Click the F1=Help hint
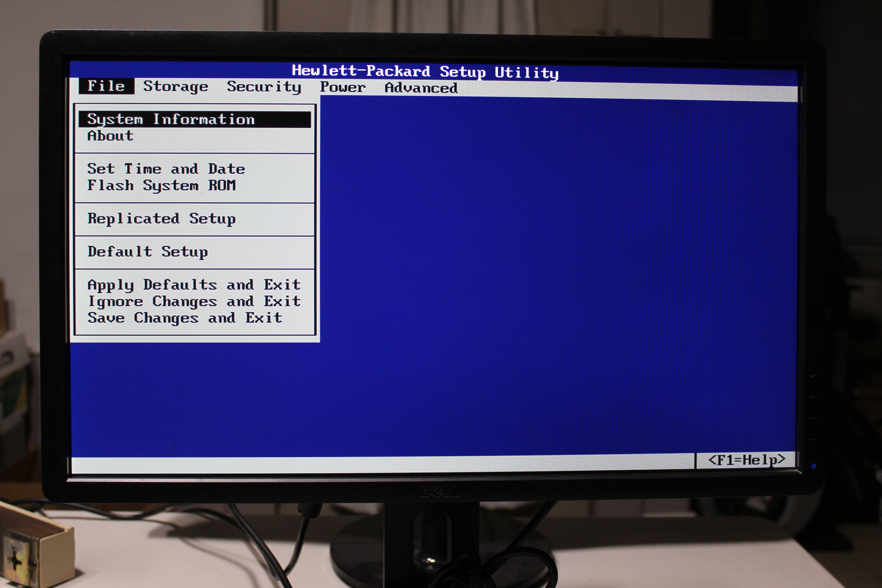This screenshot has height=588, width=882. 746,460
